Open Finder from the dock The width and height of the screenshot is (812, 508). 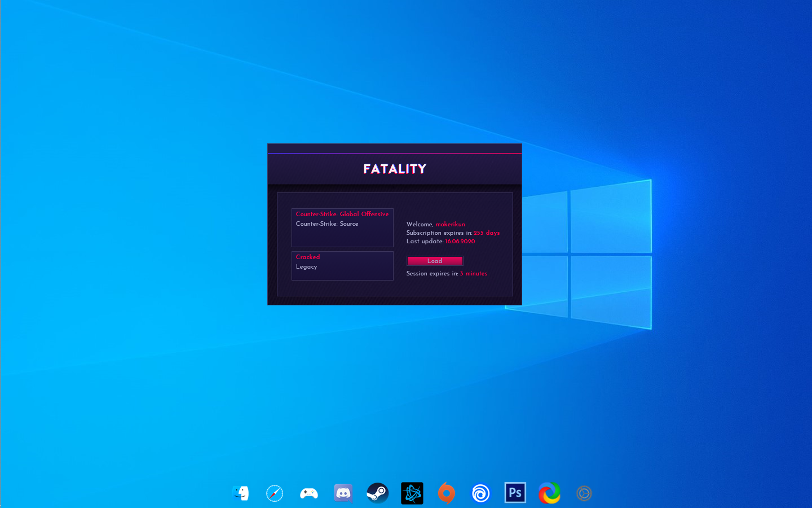(241, 493)
